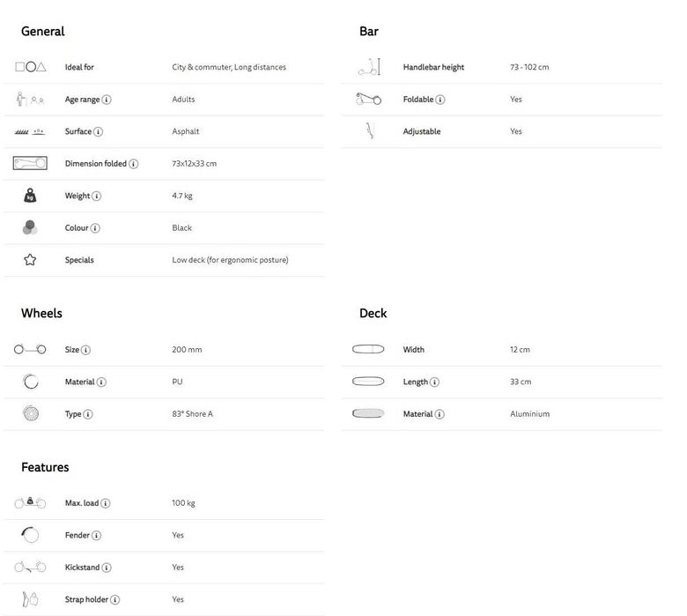Click the info icon next to Age range
The height and width of the screenshot is (616, 687).
click(107, 100)
